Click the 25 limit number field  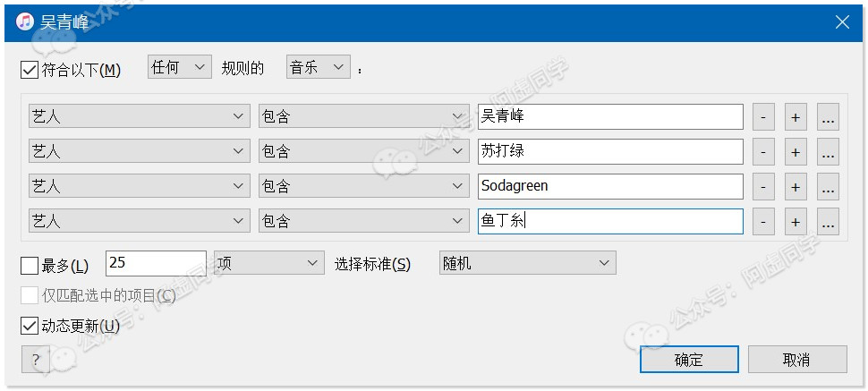coord(156,263)
